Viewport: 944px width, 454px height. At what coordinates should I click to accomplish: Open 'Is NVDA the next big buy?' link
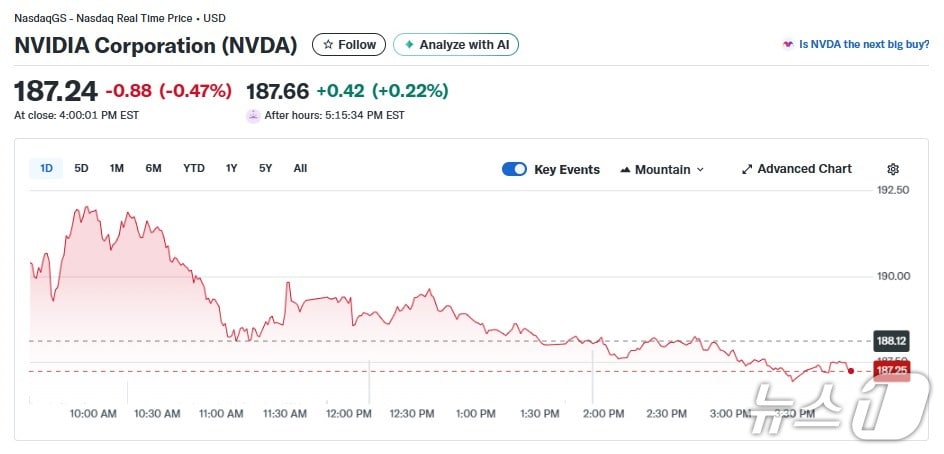[863, 45]
